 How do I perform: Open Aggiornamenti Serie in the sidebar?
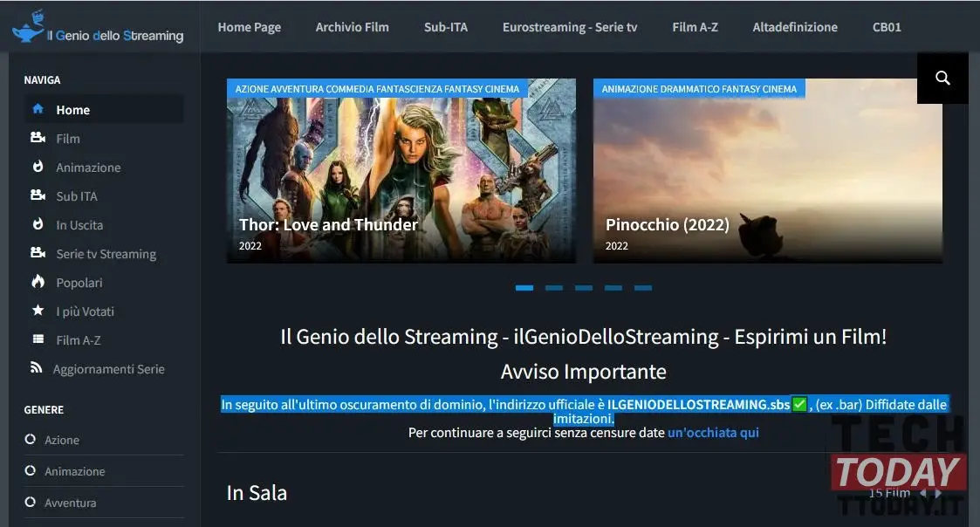tap(109, 369)
